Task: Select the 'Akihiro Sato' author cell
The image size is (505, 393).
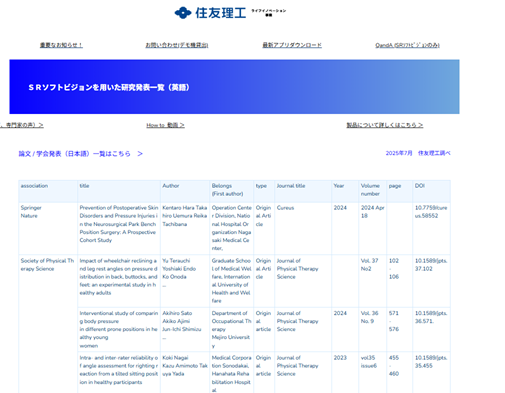Action: (185, 329)
